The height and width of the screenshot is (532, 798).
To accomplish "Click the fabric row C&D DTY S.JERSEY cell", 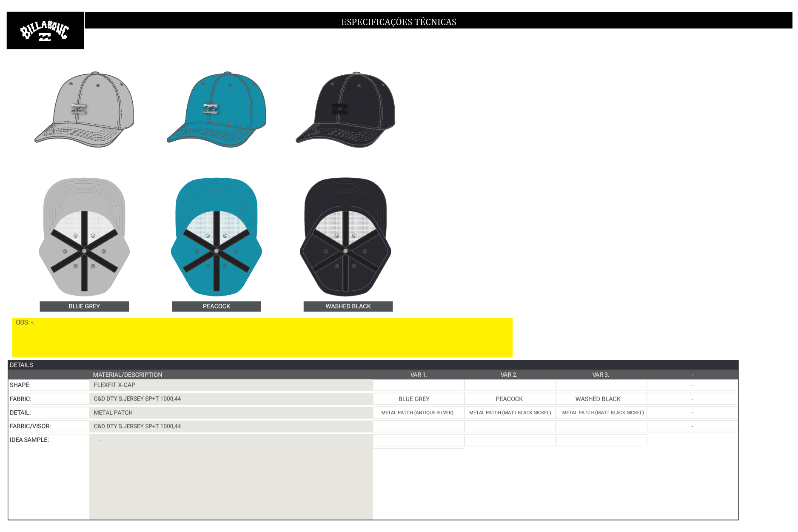I will coord(231,399).
